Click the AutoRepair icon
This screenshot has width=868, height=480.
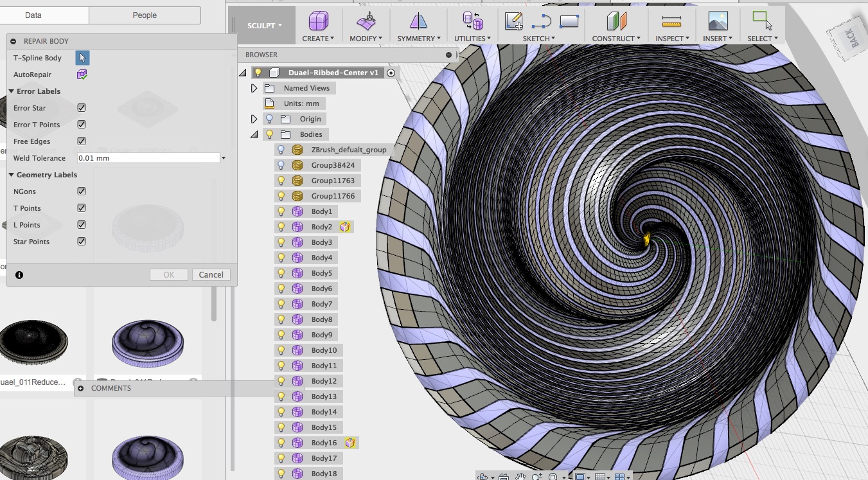coord(82,75)
